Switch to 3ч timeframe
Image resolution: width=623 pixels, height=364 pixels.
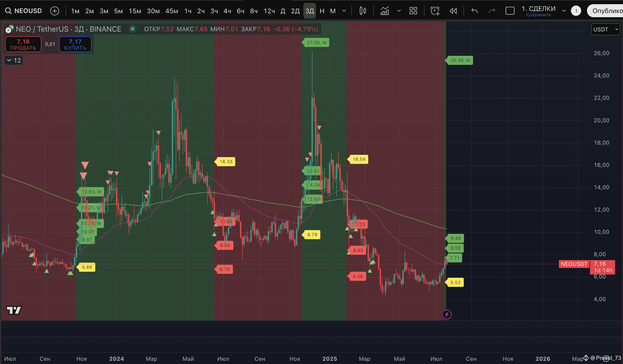[x=214, y=11]
